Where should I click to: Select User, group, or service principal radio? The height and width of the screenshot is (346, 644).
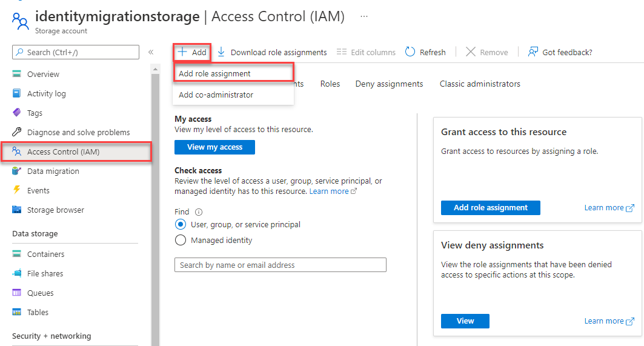coord(181,224)
